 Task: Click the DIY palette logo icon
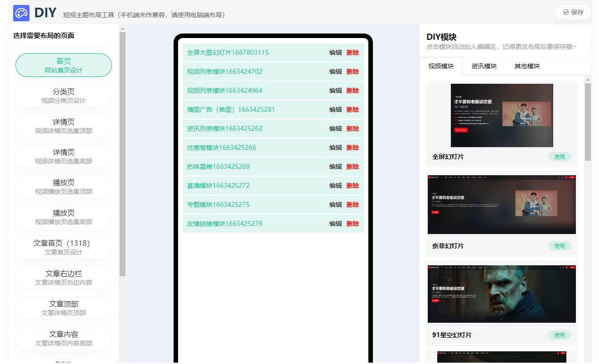click(x=21, y=13)
